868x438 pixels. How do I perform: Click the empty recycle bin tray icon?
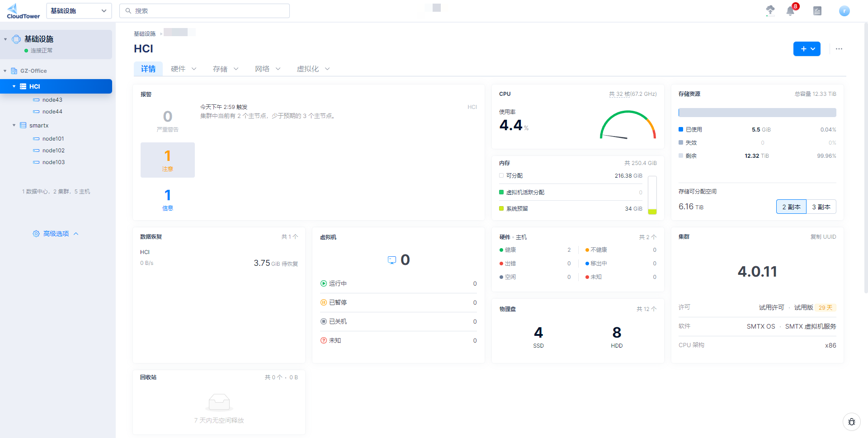219,401
